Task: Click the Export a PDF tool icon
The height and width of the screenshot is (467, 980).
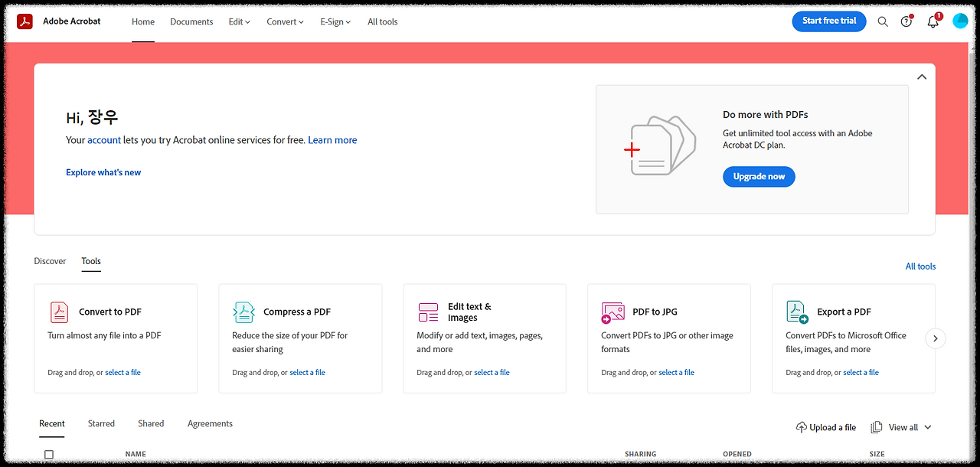Action: pos(797,312)
